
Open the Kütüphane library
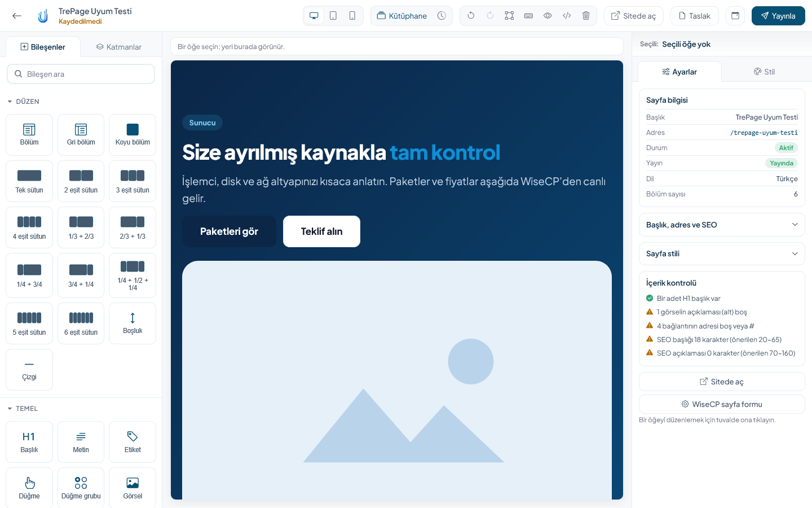[x=402, y=16]
